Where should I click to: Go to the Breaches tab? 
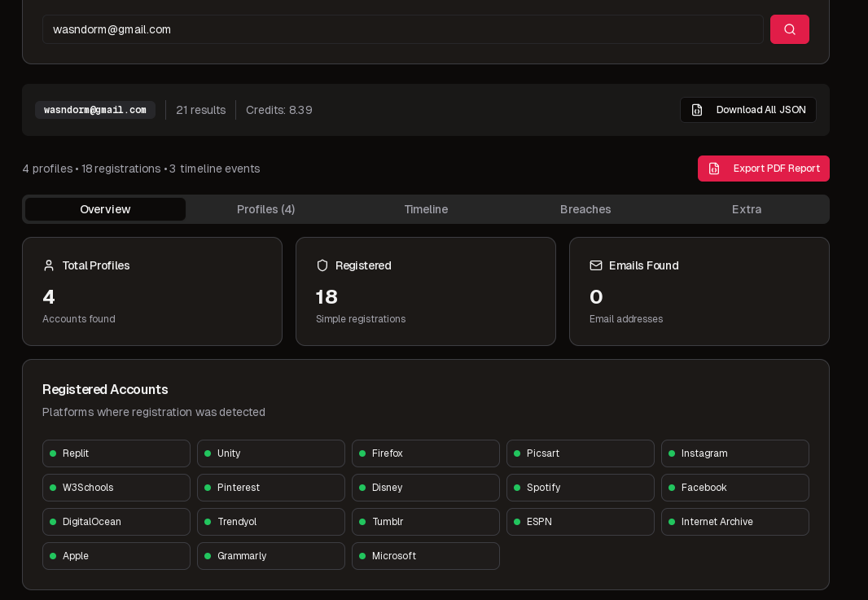[585, 209]
